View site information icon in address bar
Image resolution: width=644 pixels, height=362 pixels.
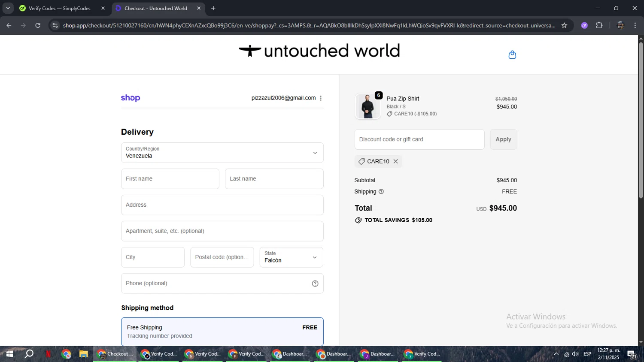[x=55, y=25]
